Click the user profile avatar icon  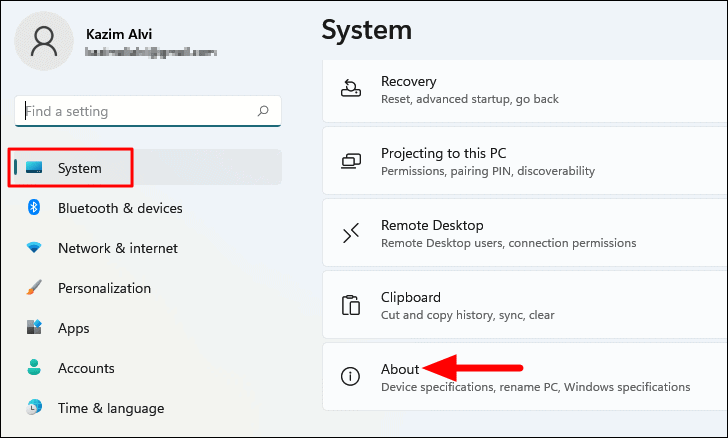point(44,41)
